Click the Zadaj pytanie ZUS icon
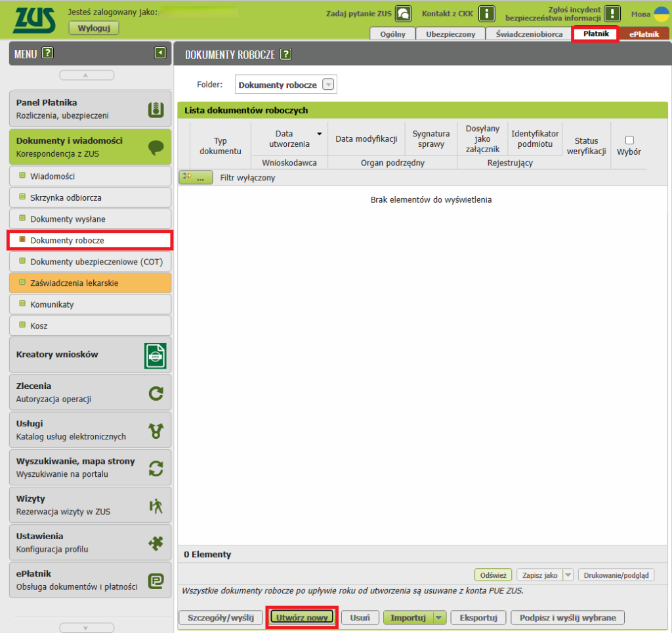Viewport: 672px width, 633px height. pos(404,14)
